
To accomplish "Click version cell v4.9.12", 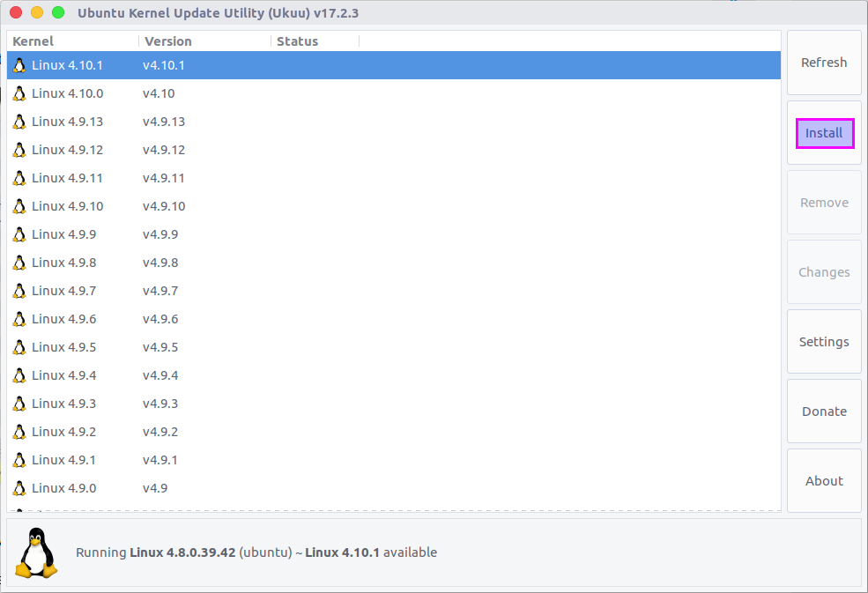I will click(x=164, y=150).
